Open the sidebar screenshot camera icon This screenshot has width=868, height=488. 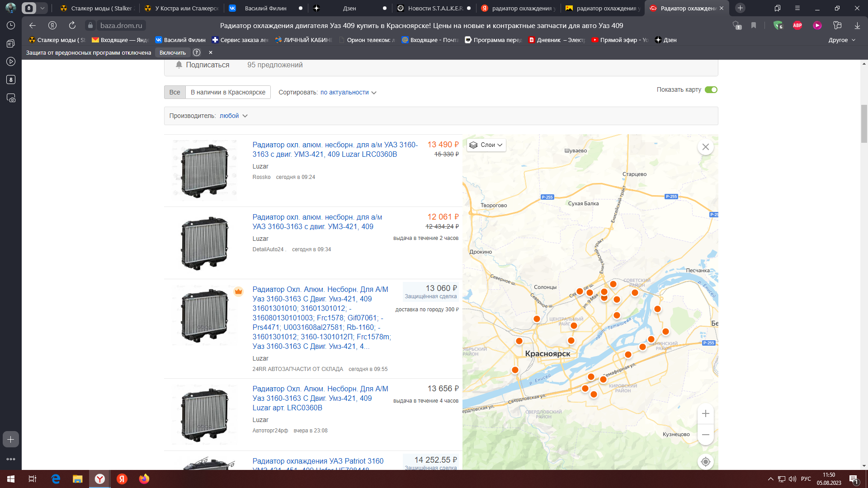click(x=11, y=98)
